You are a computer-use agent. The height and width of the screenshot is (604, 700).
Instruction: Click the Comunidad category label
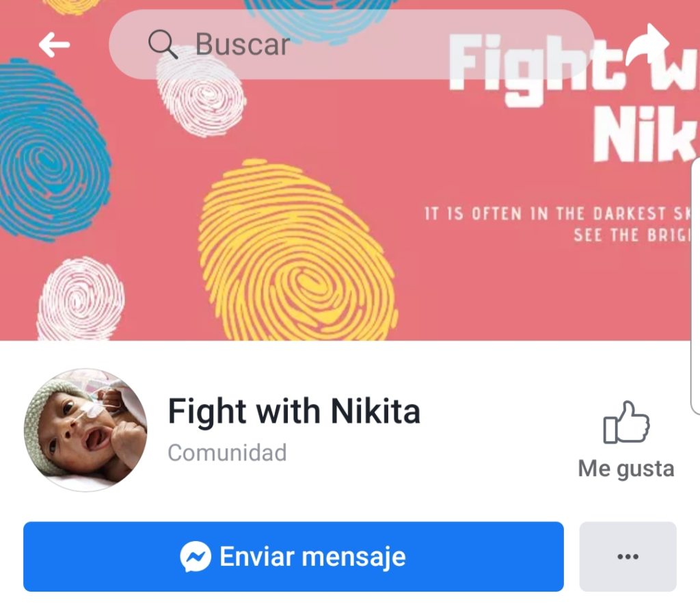227,453
